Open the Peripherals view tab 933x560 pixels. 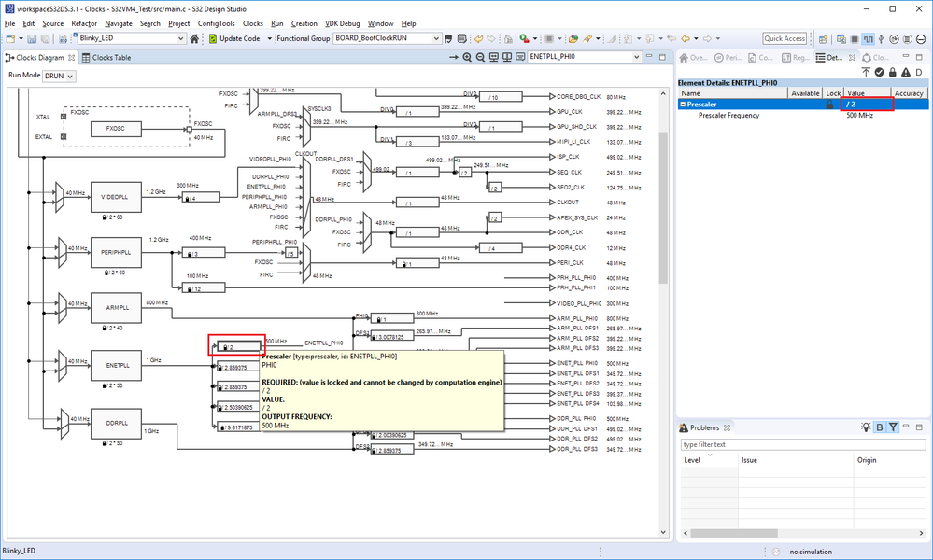tap(728, 58)
